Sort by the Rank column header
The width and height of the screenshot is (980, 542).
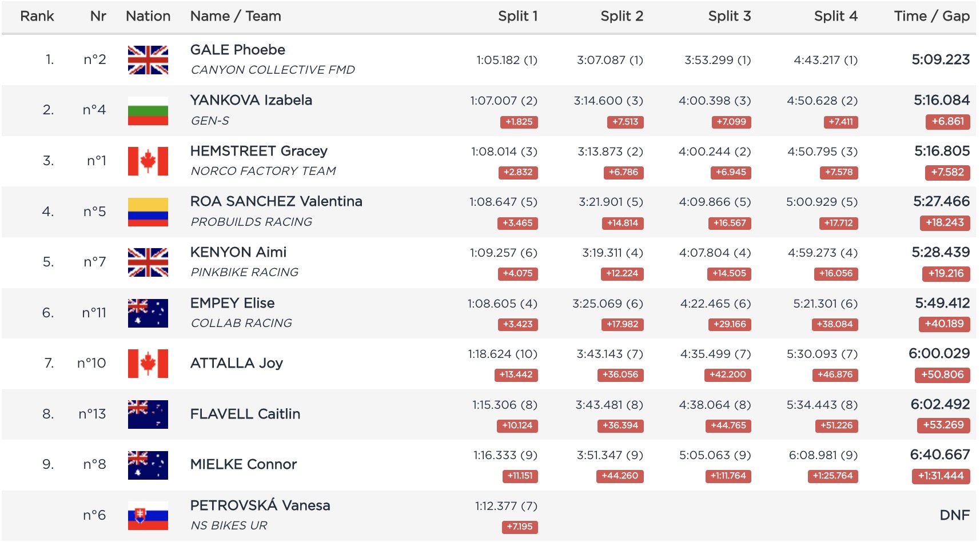pos(37,16)
